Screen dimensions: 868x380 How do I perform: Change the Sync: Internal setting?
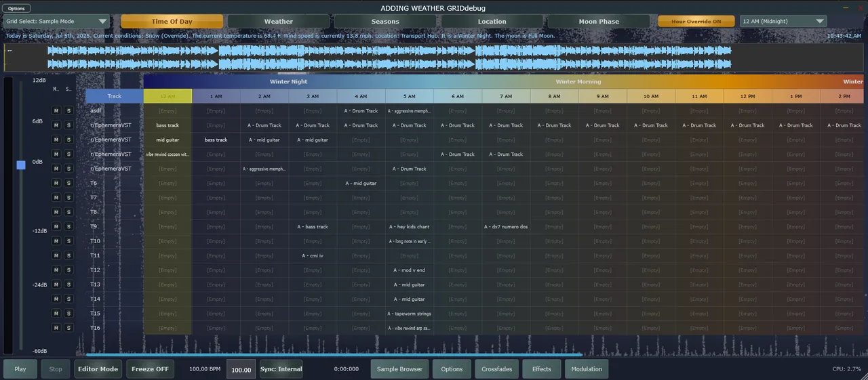(281, 369)
